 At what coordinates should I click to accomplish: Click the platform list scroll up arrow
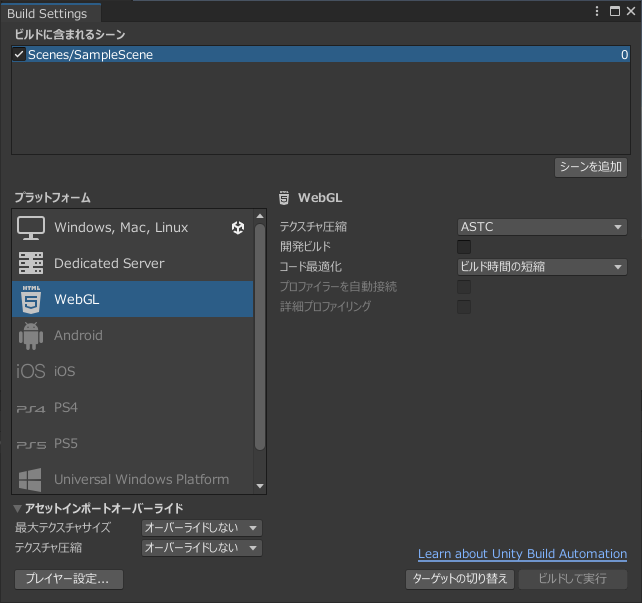coord(260,216)
